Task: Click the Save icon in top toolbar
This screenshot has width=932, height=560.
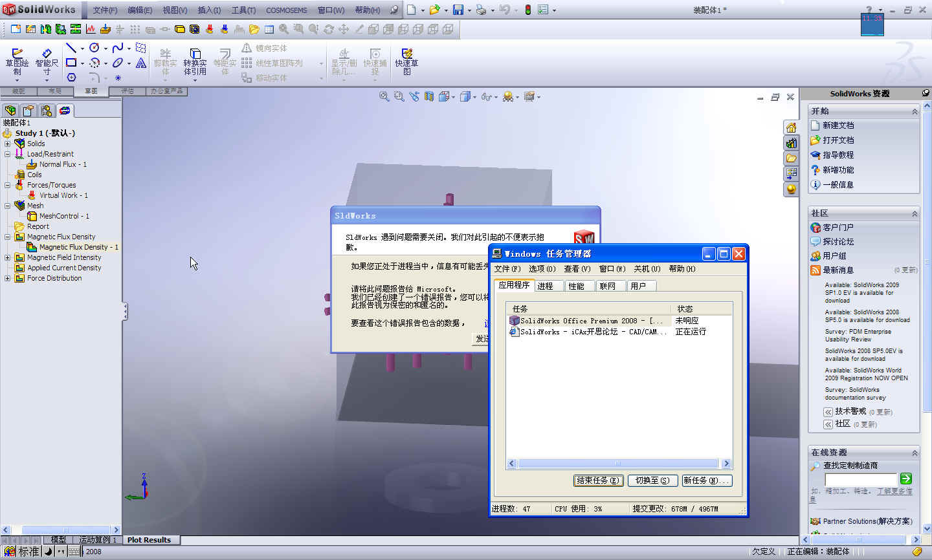Action: point(458,10)
